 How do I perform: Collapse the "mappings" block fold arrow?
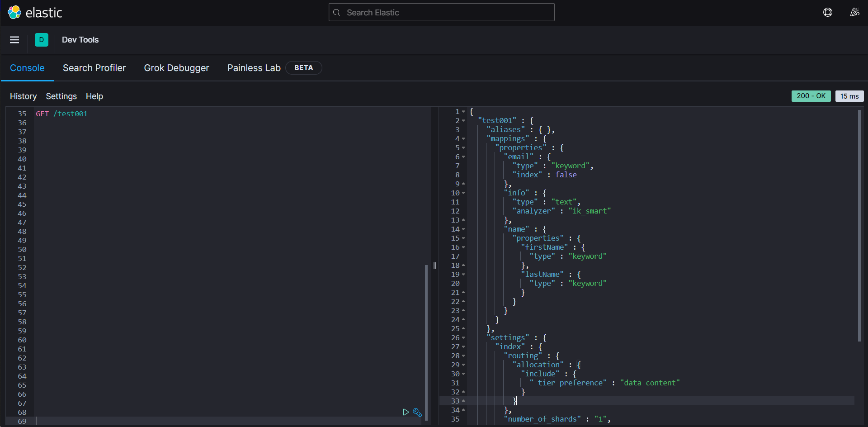click(463, 139)
